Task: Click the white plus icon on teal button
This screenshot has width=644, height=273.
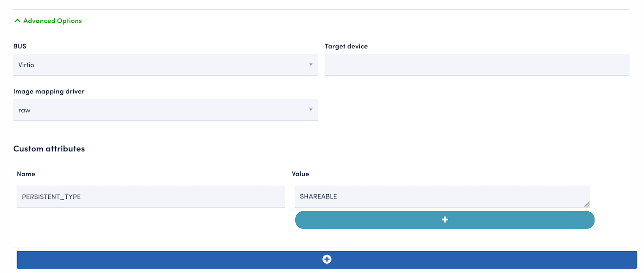Action: (x=445, y=220)
